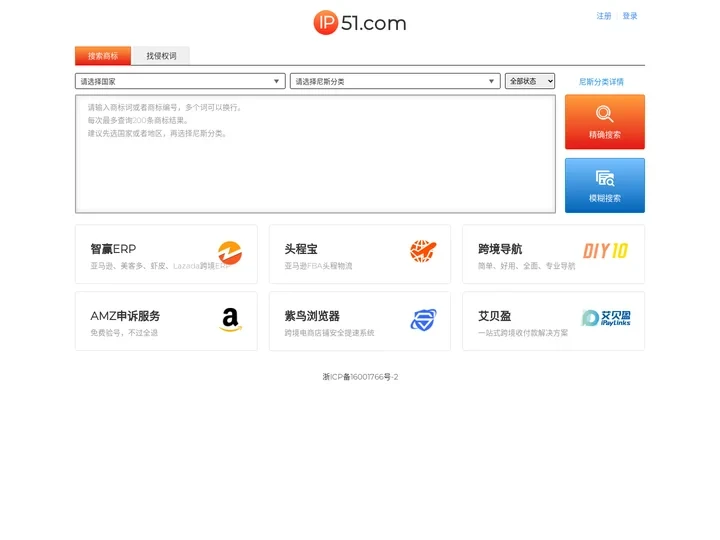Click the 浙ICP备16001766号-2 footer link
Image resolution: width=720 pixels, height=540 pixels.
(360, 377)
